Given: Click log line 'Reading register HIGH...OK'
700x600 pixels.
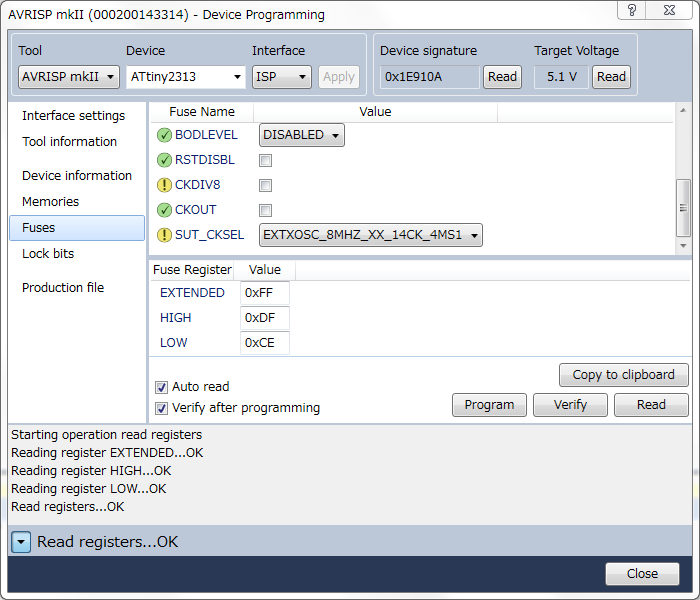Looking at the screenshot, I should [x=91, y=471].
